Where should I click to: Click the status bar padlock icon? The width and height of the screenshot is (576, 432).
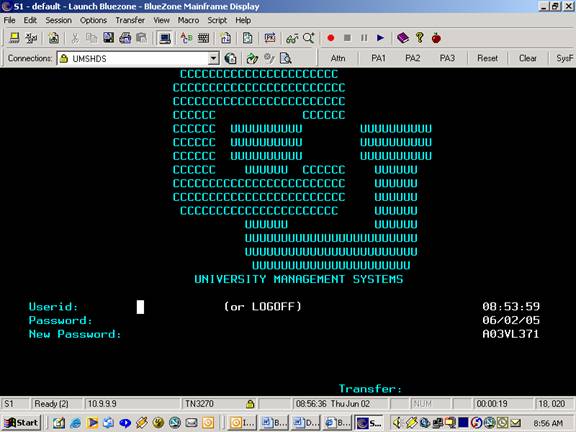[250, 404]
